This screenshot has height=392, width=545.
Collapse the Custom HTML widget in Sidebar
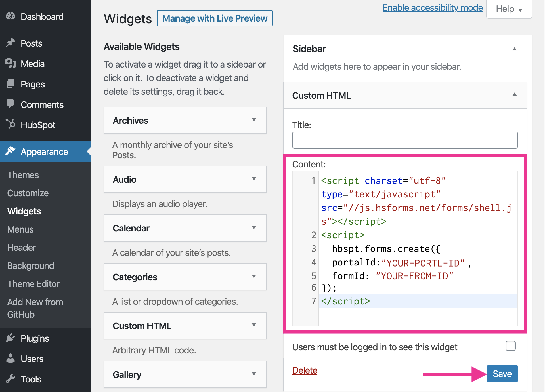click(x=514, y=94)
